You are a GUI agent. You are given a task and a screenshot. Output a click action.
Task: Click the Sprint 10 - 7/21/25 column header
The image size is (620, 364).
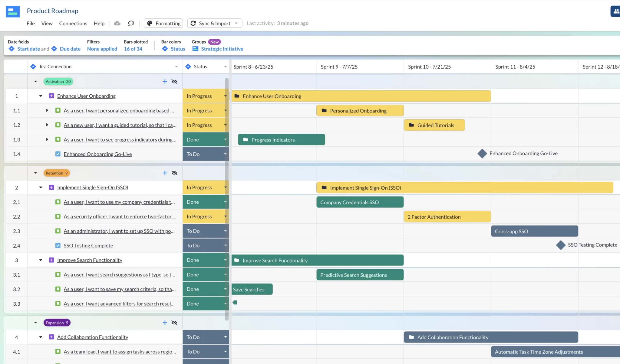pos(447,67)
